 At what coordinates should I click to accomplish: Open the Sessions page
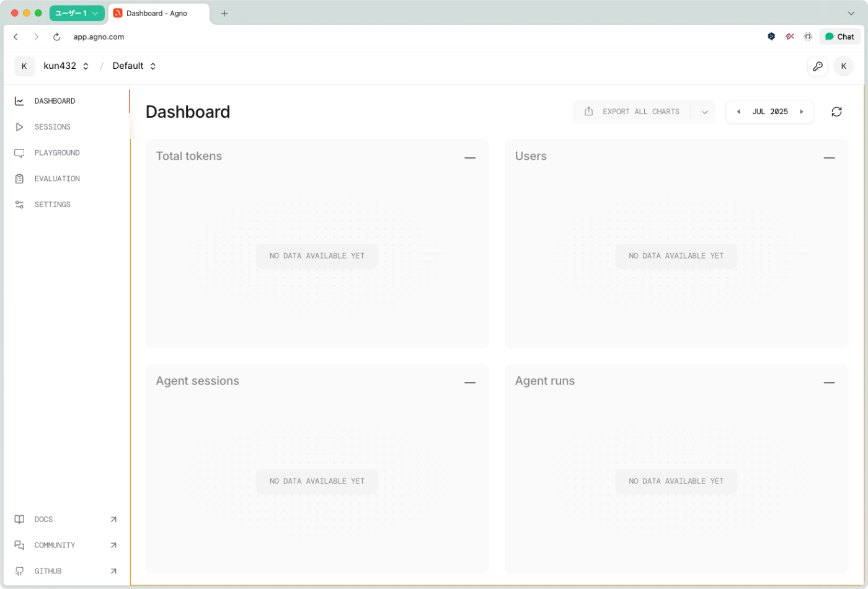(x=66, y=127)
